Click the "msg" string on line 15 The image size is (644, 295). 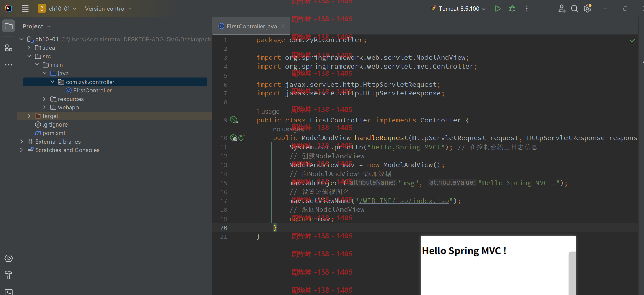coord(408,183)
